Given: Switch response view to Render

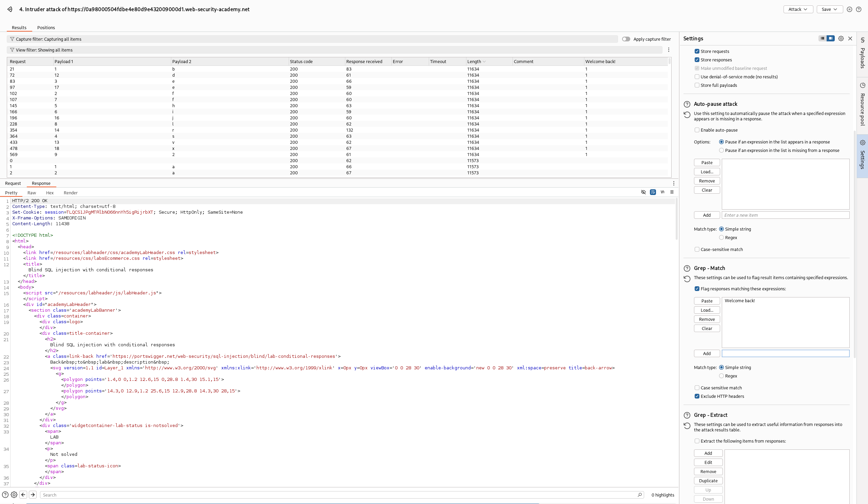Looking at the screenshot, I should click(x=71, y=193).
